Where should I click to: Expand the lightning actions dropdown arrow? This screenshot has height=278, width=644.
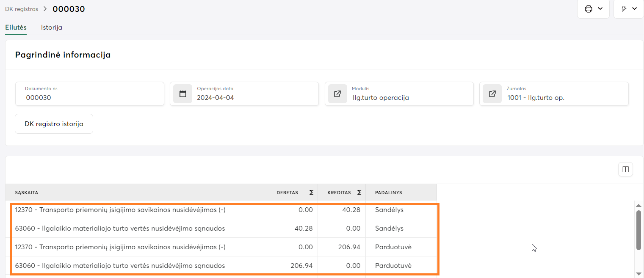634,9
